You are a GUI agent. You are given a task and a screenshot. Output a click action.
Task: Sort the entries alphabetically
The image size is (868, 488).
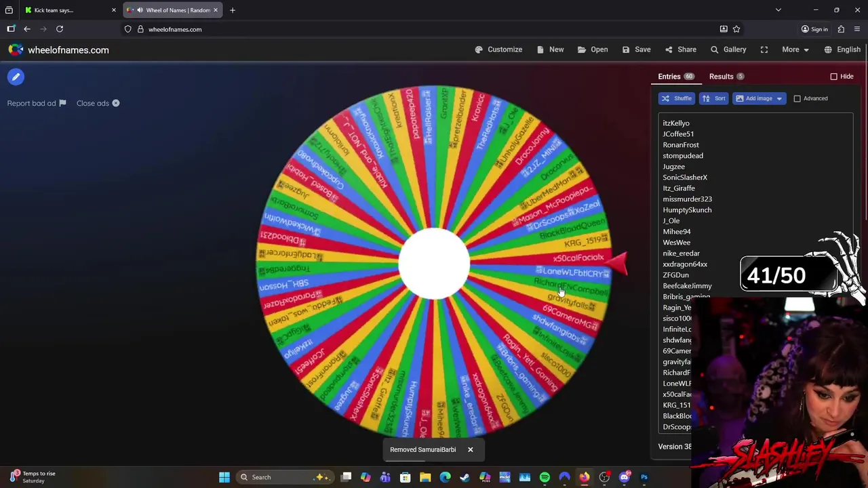[713, 98]
